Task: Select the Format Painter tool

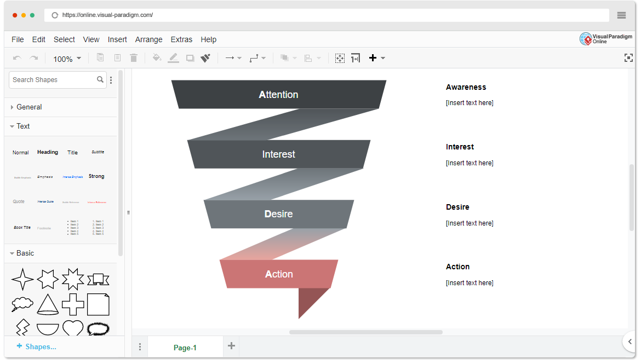Action: coord(205,57)
